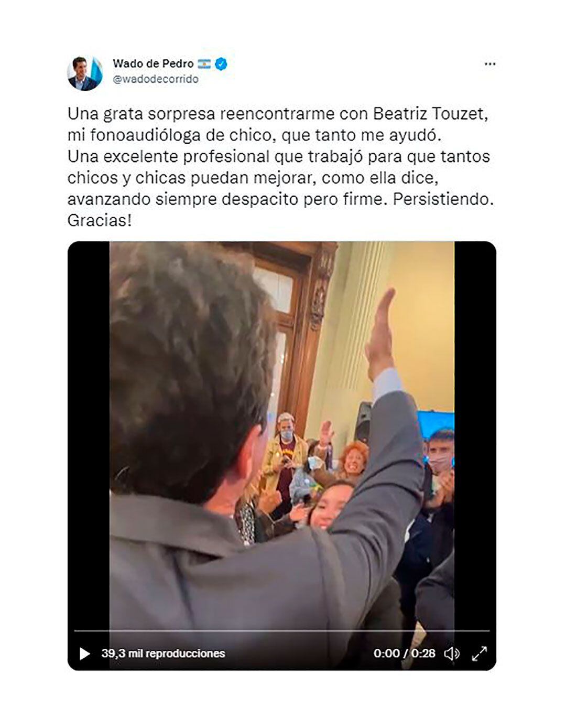This screenshot has height=728, width=566.
Task: Open the Wado de Pedro display name link
Action: pyautogui.click(x=153, y=64)
